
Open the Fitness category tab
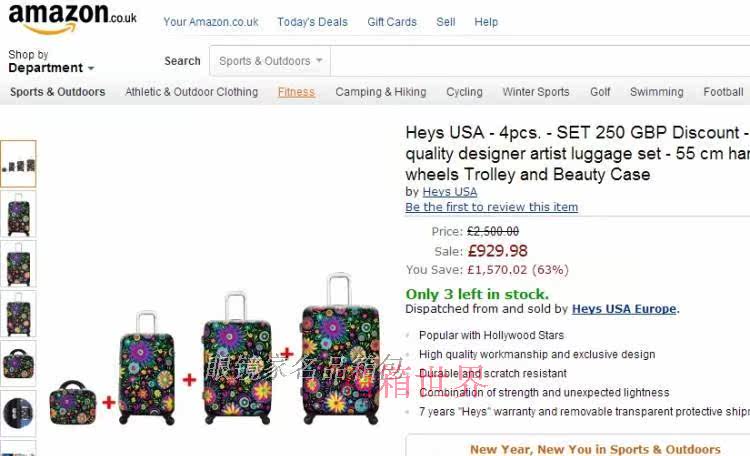pyautogui.click(x=296, y=92)
